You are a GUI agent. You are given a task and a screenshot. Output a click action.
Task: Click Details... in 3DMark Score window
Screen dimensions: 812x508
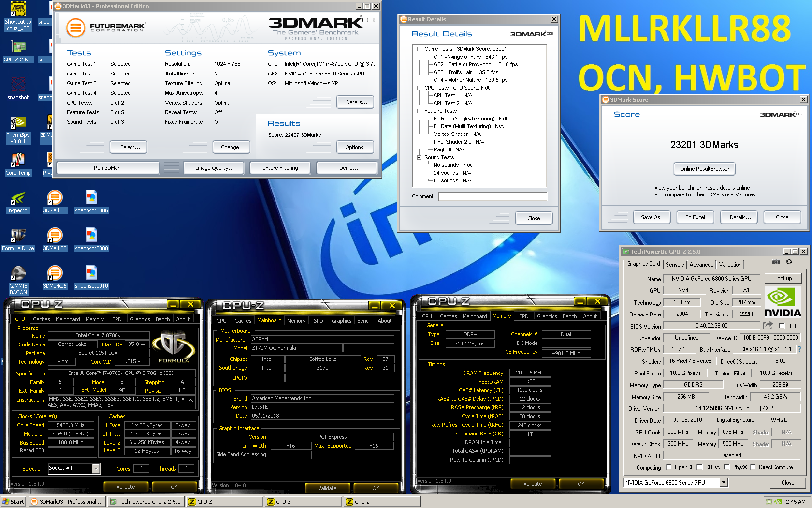740,217
